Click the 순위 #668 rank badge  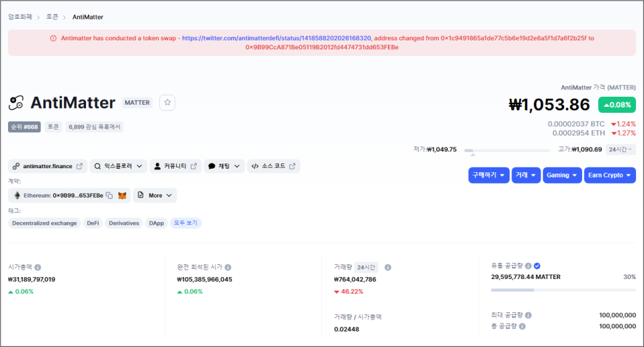pyautogui.click(x=24, y=127)
